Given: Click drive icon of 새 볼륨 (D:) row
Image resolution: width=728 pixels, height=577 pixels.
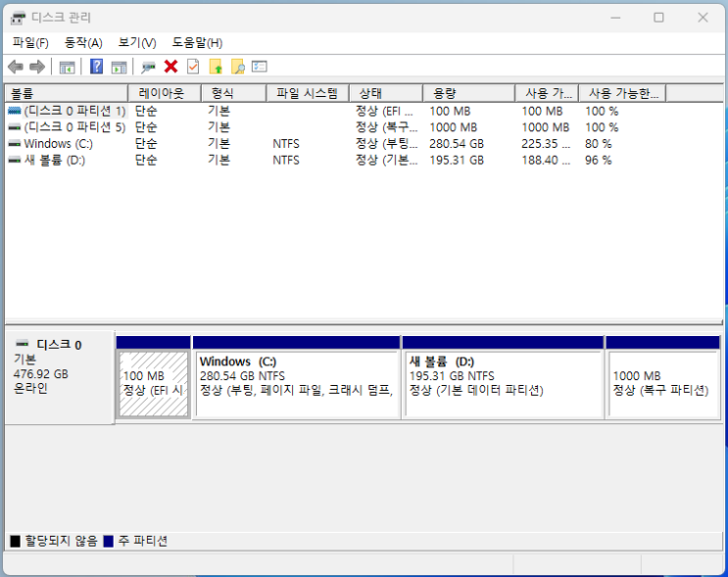Looking at the screenshot, I should (15, 160).
